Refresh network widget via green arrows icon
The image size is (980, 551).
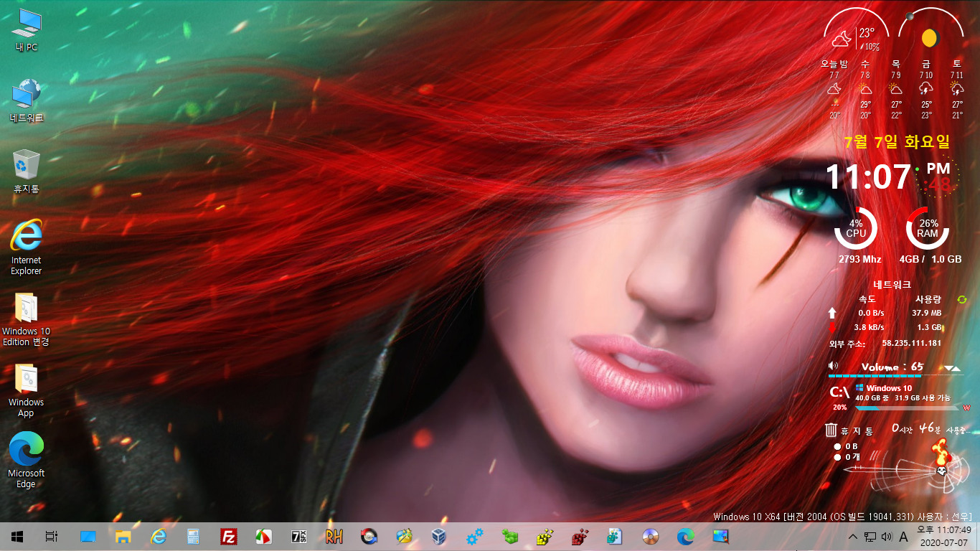(x=962, y=299)
